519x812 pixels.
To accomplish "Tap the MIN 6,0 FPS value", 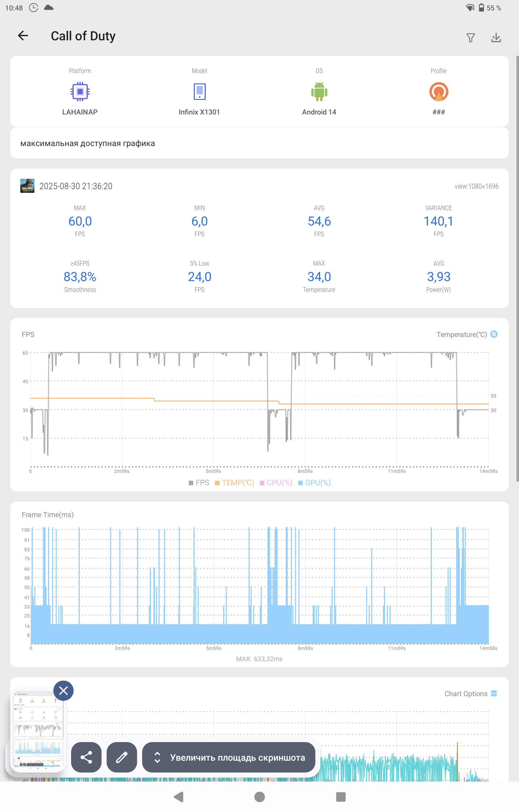I will (x=199, y=221).
